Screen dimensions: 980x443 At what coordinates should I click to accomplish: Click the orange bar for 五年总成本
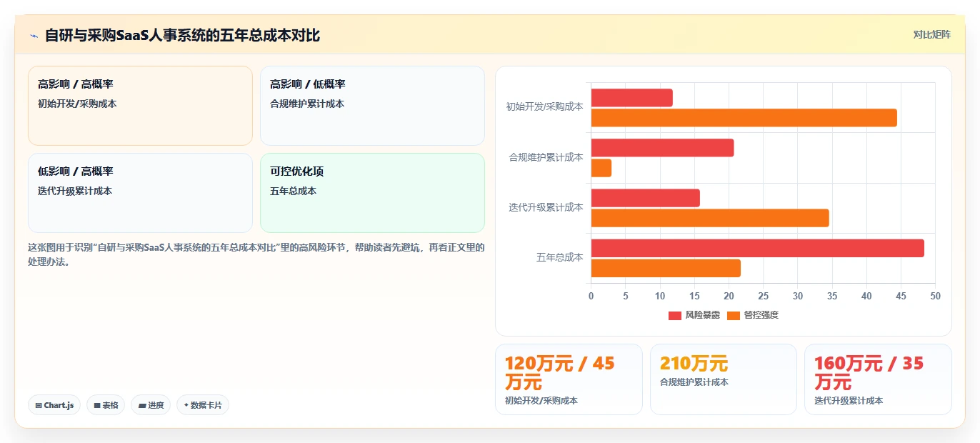(x=666, y=268)
